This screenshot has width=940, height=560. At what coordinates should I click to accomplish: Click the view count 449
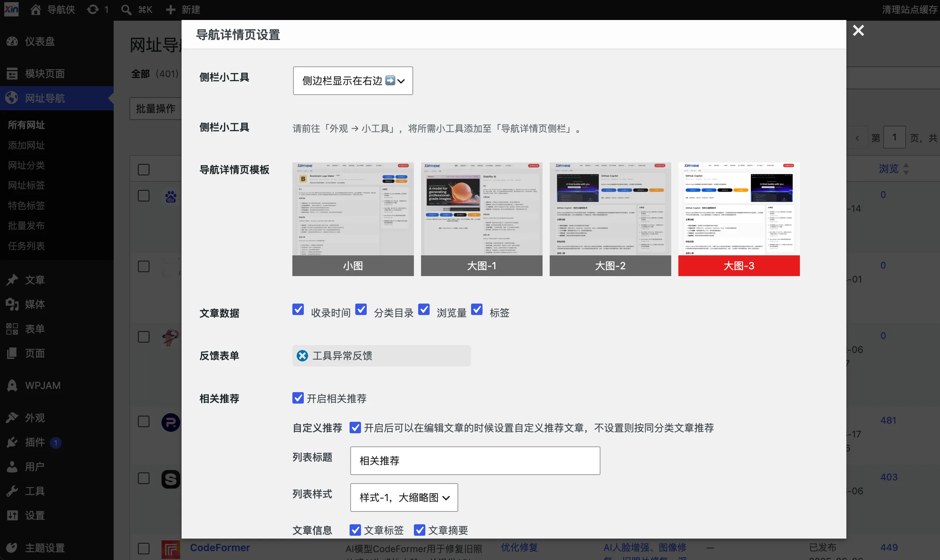tap(889, 547)
